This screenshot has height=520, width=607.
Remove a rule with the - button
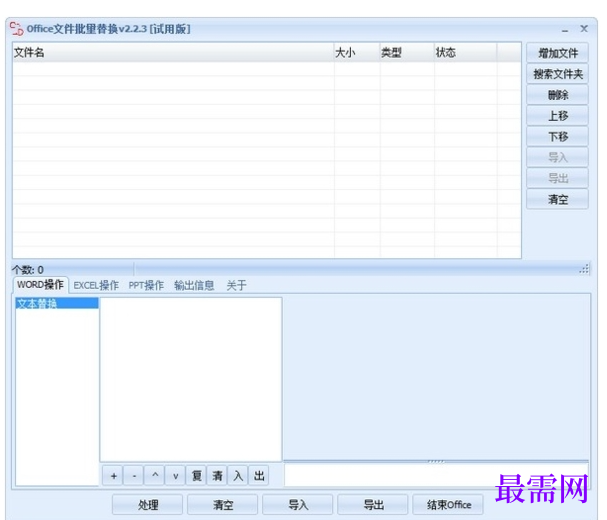134,475
